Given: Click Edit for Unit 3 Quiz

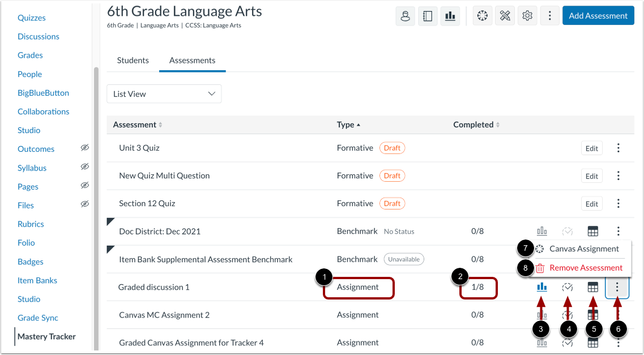Looking at the screenshot, I should pyautogui.click(x=591, y=148).
